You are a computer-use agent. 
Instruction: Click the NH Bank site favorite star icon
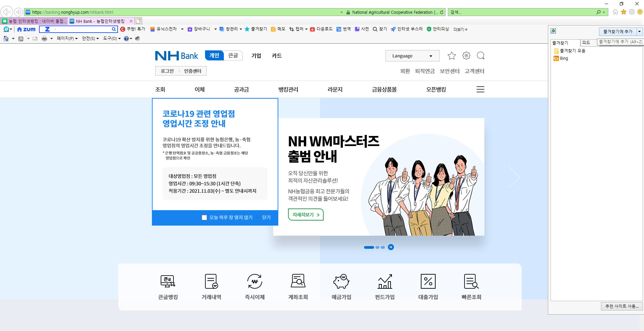pyautogui.click(x=451, y=56)
